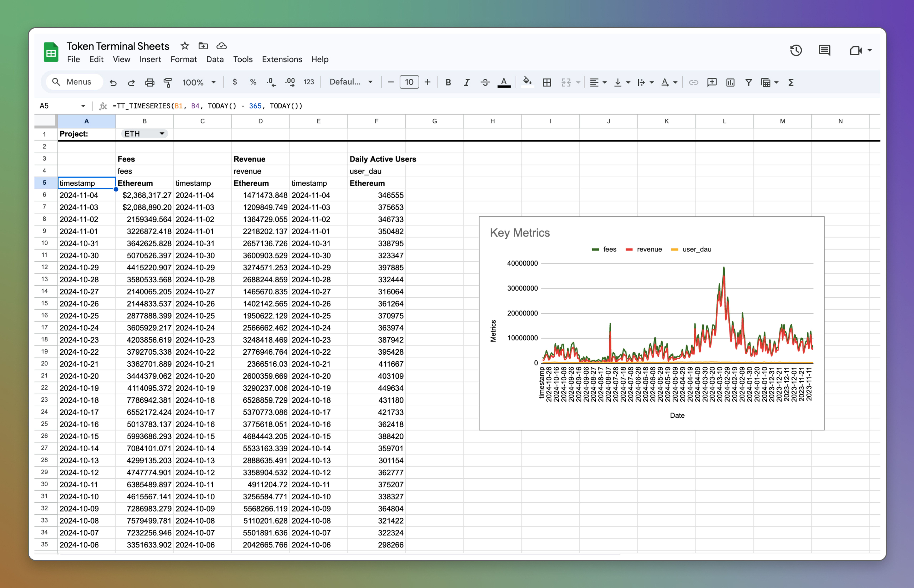Open the zoom 100% dropdown
Screen dimensions: 914x588
[199, 82]
